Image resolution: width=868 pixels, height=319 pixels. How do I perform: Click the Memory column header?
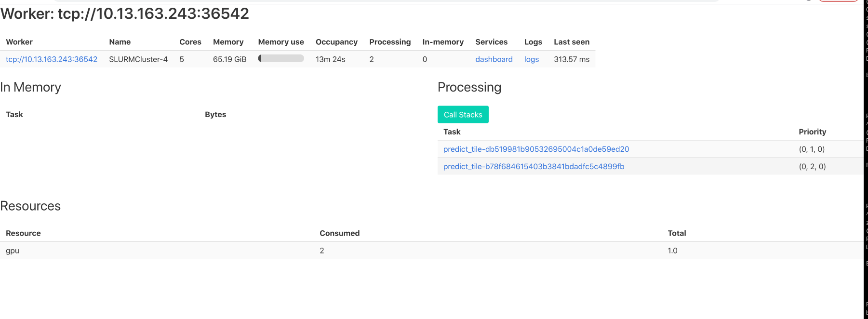tap(228, 42)
